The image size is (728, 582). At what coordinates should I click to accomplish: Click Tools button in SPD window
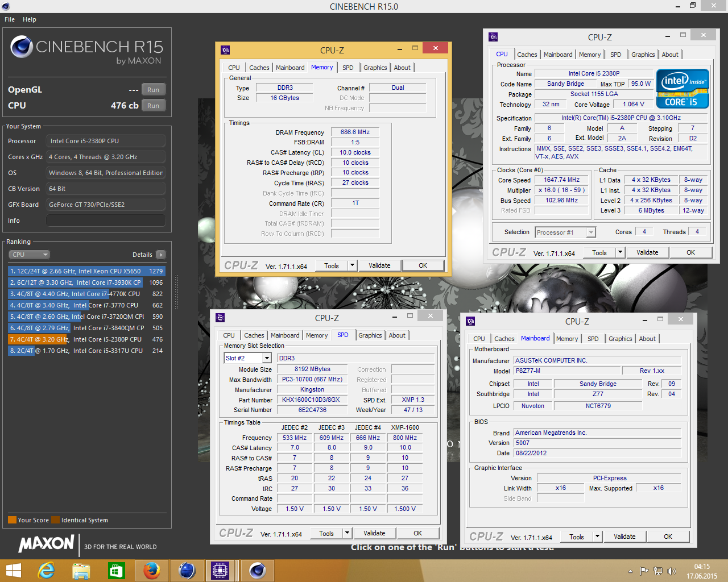(x=326, y=533)
